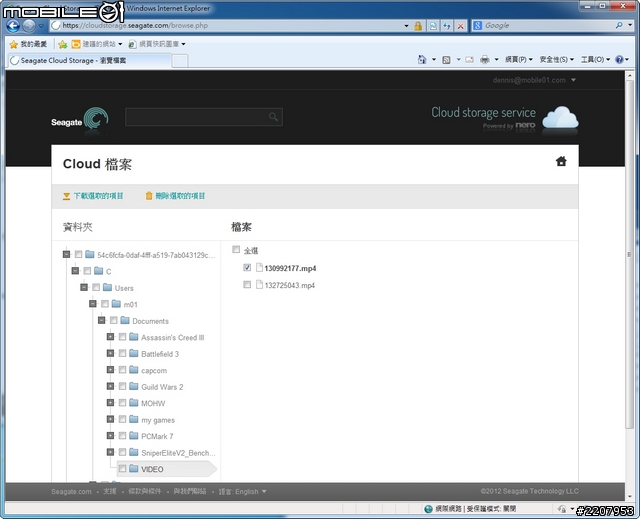This screenshot has height=519, width=640.
Task: Click the browser address bar
Action: pyautogui.click(x=229, y=26)
